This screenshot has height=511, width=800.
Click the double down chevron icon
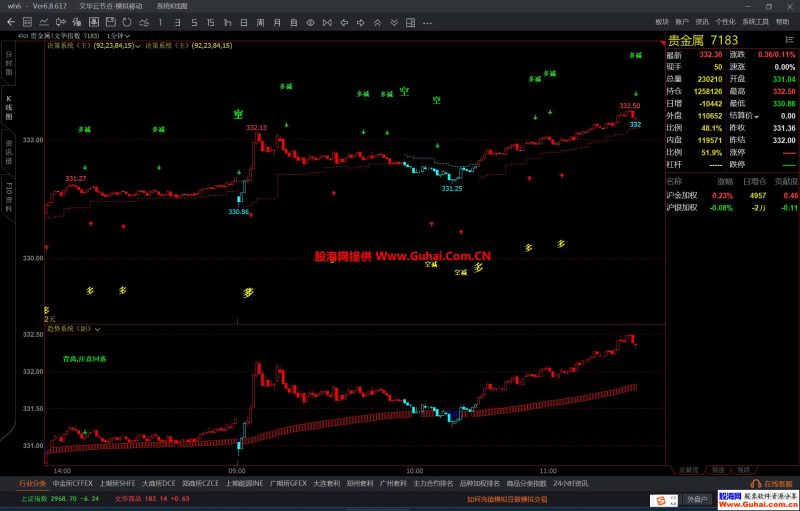(394, 22)
